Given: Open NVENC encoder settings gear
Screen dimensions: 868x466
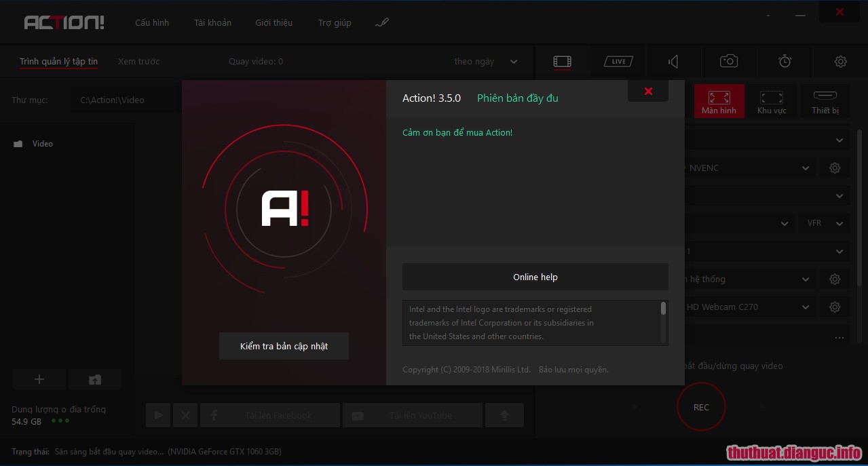Looking at the screenshot, I should click(x=835, y=168).
